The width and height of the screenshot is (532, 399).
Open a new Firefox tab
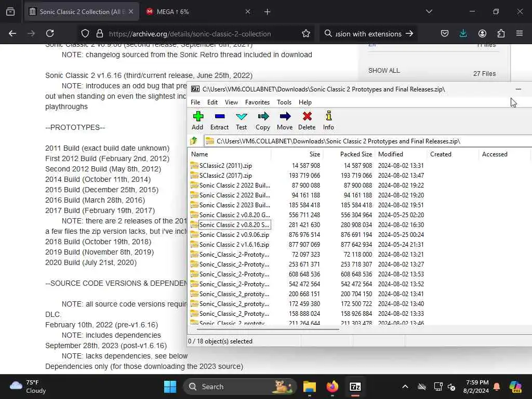coord(268,11)
